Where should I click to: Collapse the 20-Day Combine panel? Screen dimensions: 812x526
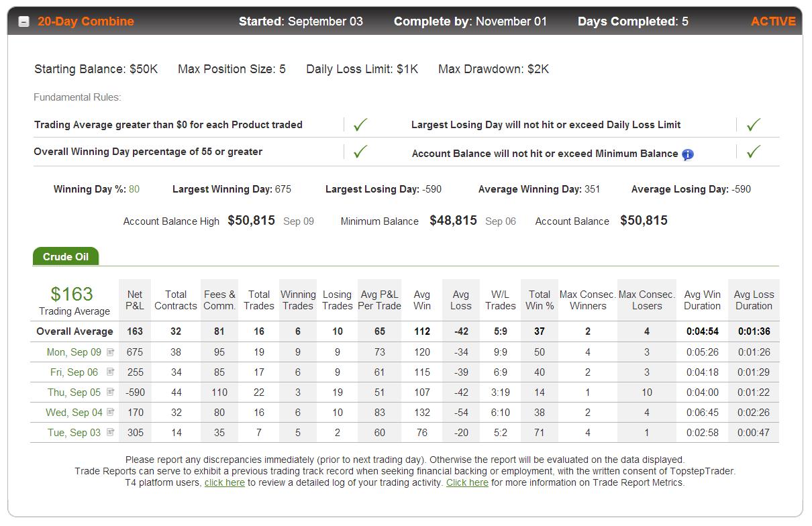(x=23, y=21)
